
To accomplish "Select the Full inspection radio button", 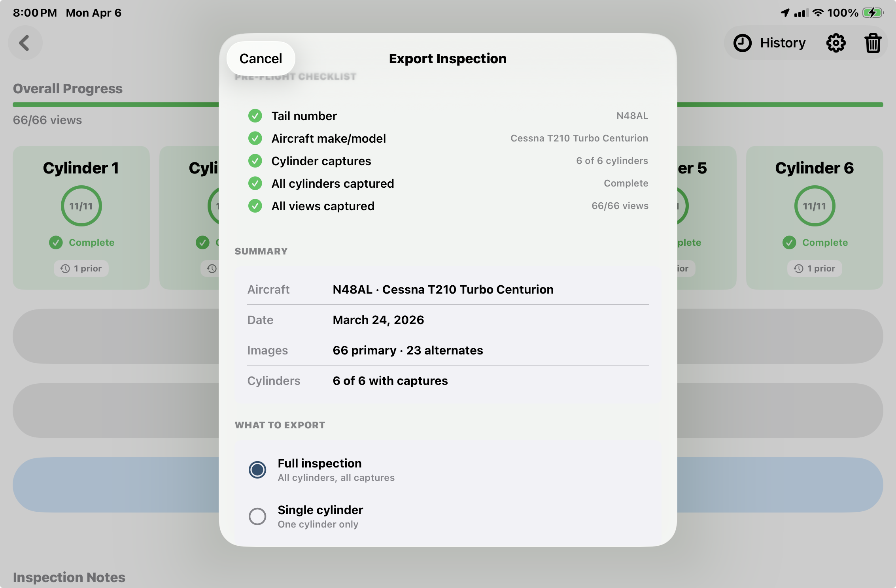I will 257,469.
